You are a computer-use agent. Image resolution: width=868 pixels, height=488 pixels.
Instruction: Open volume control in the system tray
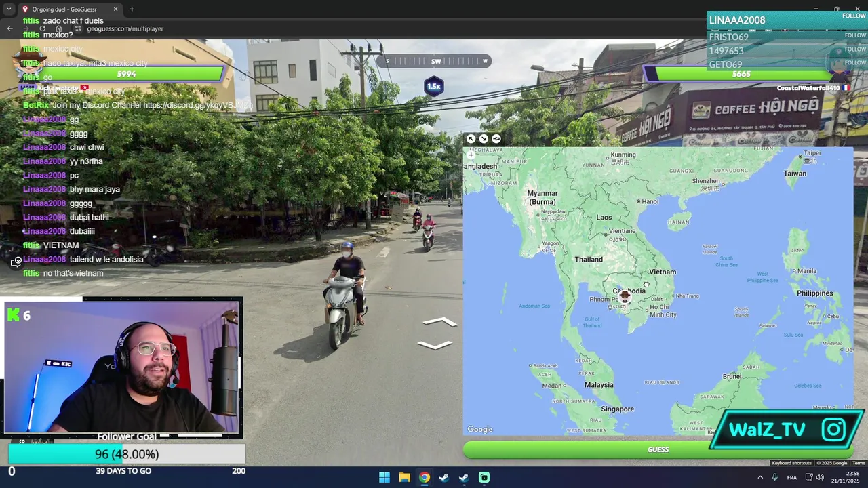[820, 477]
